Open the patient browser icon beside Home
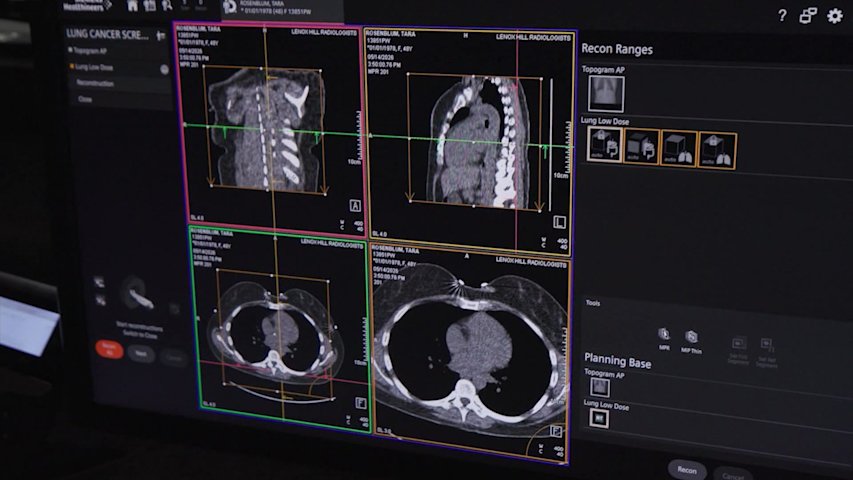Viewport: 853px width, 480px height. click(x=150, y=5)
